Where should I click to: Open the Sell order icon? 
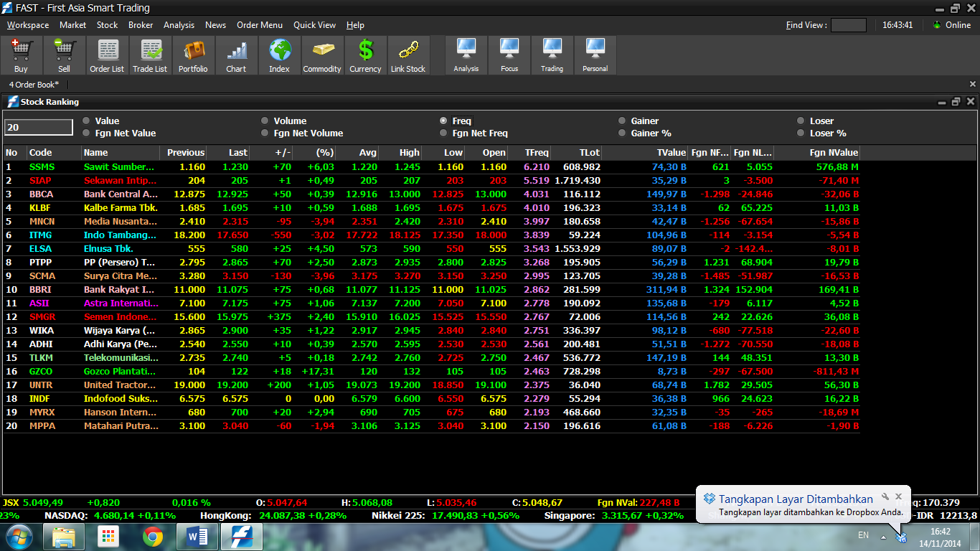(x=64, y=56)
